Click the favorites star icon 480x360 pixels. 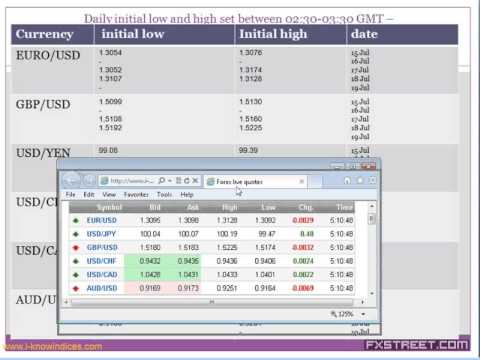click(360, 180)
